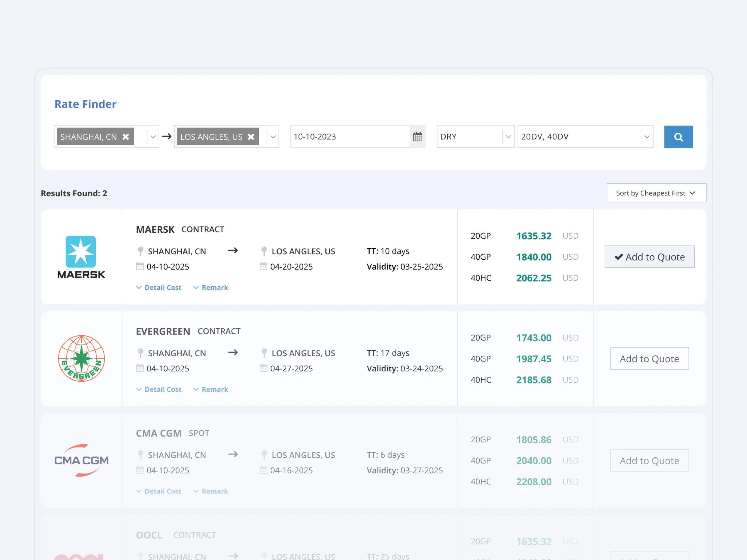
Task: Click Add to Quote for Maersk
Action: point(649,257)
